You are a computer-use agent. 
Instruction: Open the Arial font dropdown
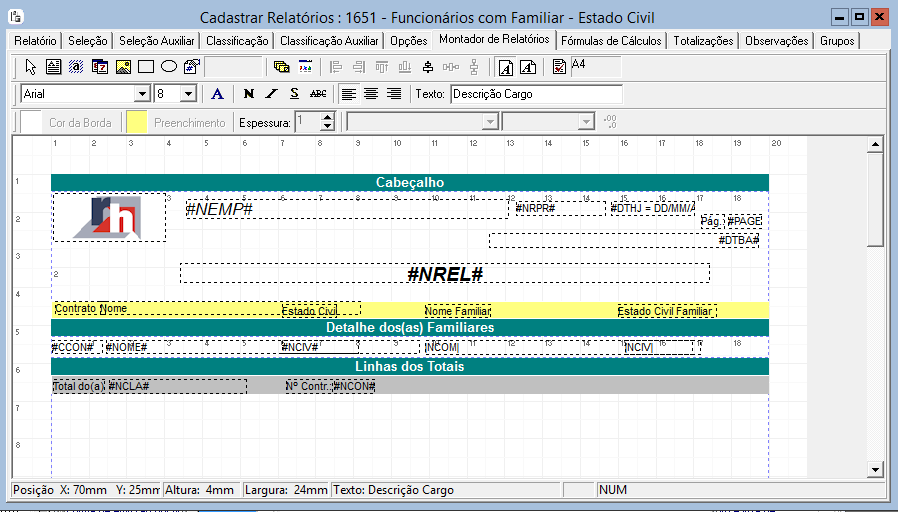pyautogui.click(x=142, y=94)
